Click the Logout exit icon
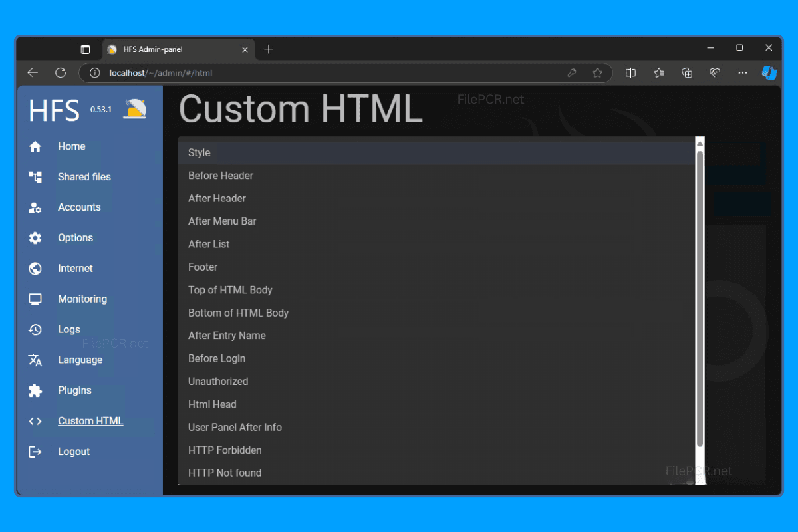 click(35, 452)
